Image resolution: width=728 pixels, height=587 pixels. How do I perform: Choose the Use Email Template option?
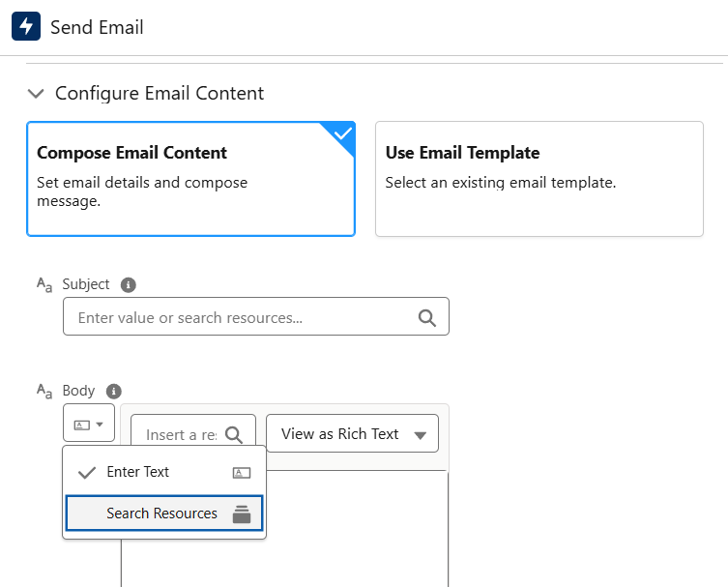click(539, 179)
